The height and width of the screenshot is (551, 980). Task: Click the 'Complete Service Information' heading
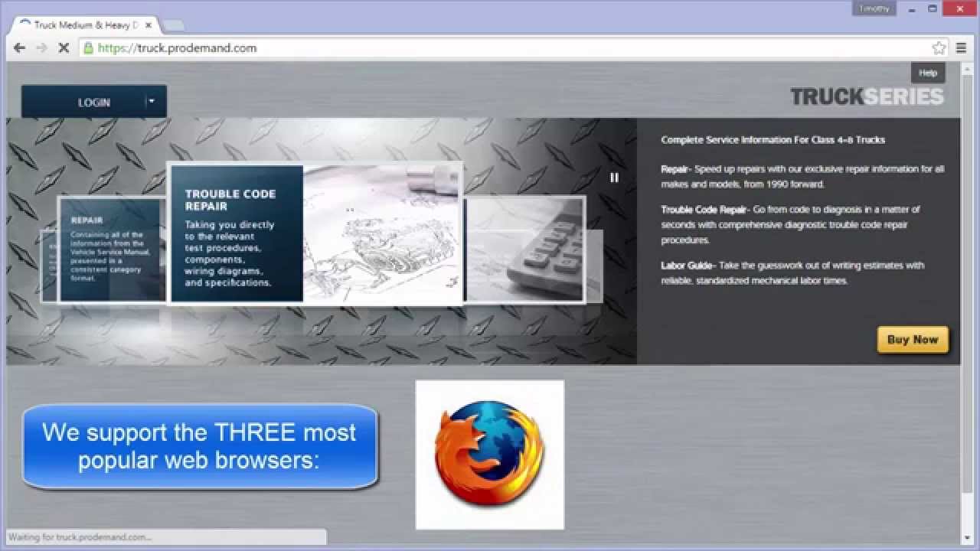coord(773,140)
